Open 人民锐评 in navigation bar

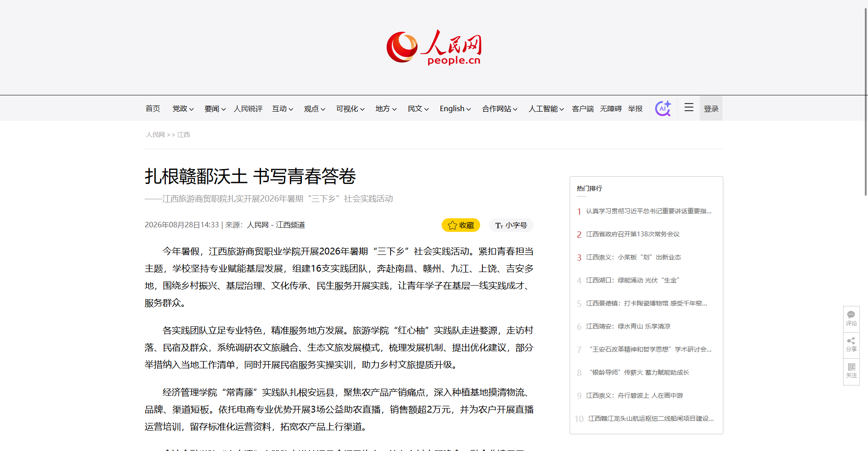point(248,108)
